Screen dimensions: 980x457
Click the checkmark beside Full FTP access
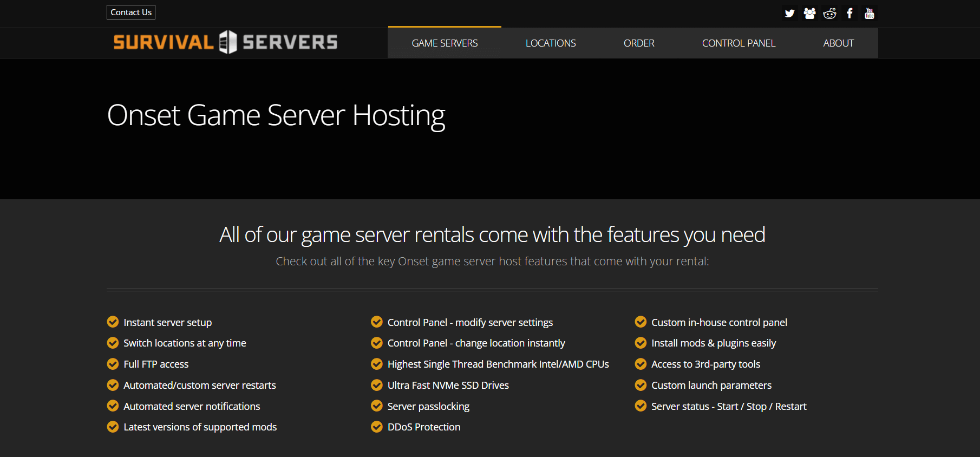pos(113,364)
